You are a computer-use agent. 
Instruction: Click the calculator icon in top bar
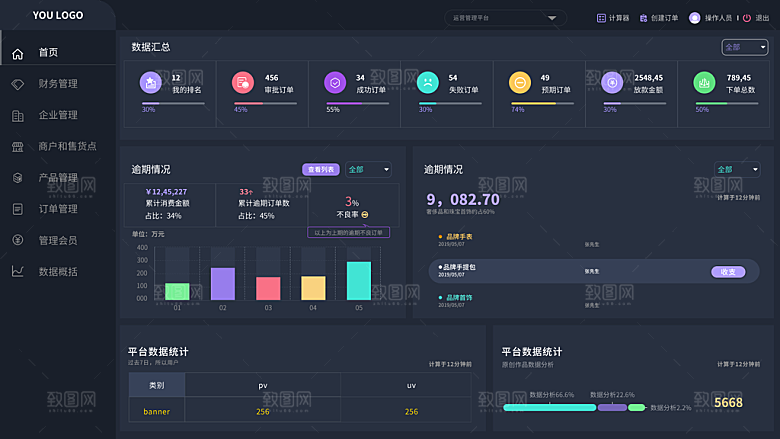click(x=601, y=18)
